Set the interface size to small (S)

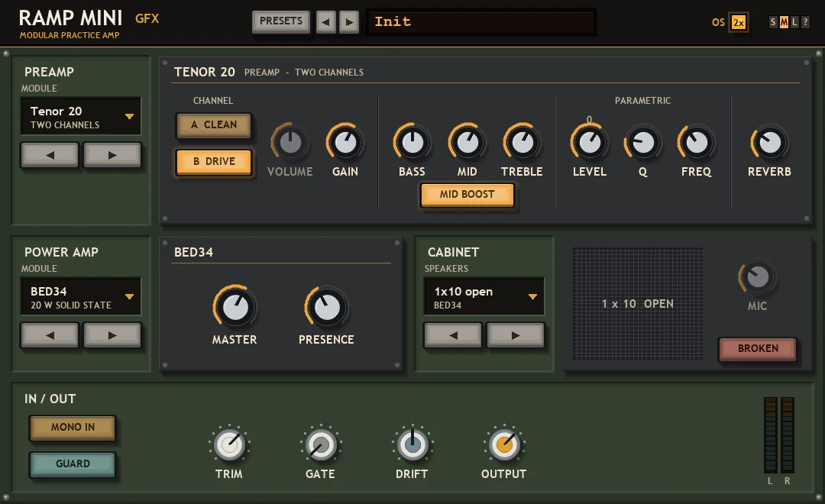pos(773,22)
